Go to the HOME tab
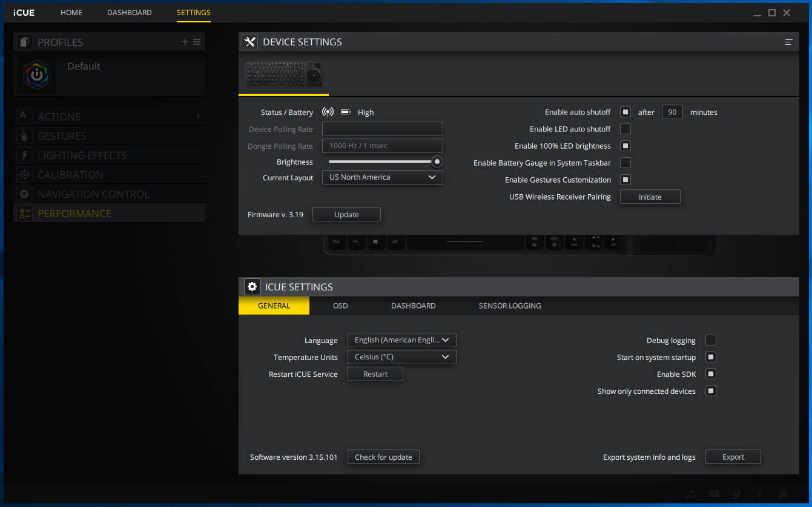The height and width of the screenshot is (507, 812). (71, 13)
